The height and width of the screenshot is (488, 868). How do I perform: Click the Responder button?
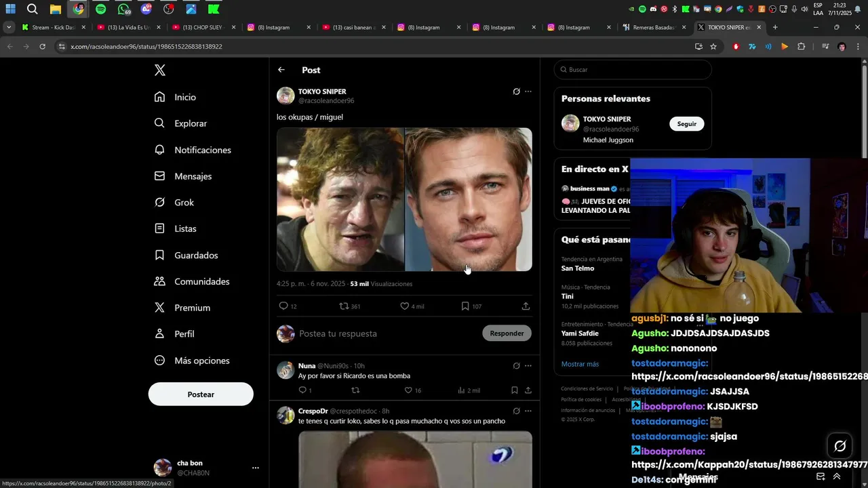pyautogui.click(x=507, y=333)
